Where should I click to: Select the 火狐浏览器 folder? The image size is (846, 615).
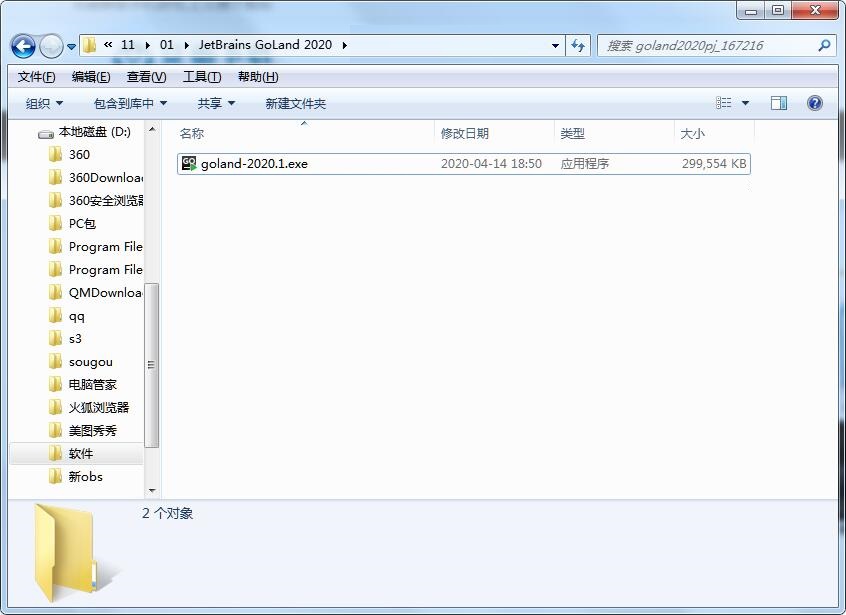coord(99,407)
